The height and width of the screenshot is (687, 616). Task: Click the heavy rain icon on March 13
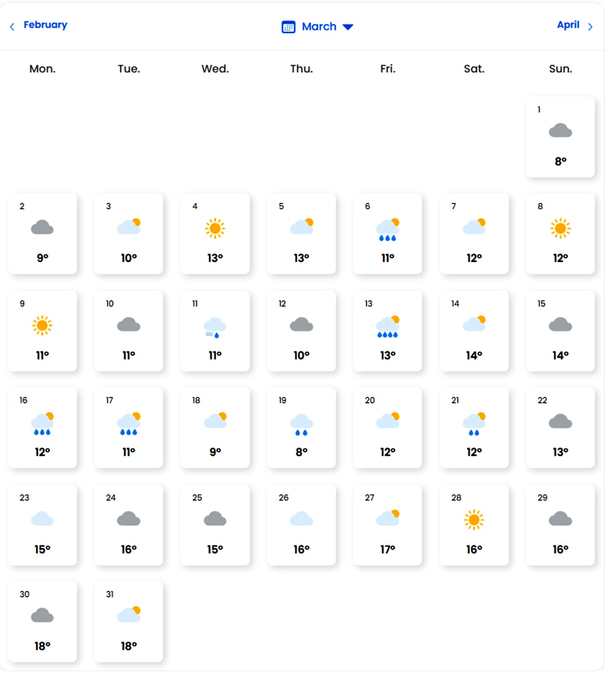click(388, 327)
